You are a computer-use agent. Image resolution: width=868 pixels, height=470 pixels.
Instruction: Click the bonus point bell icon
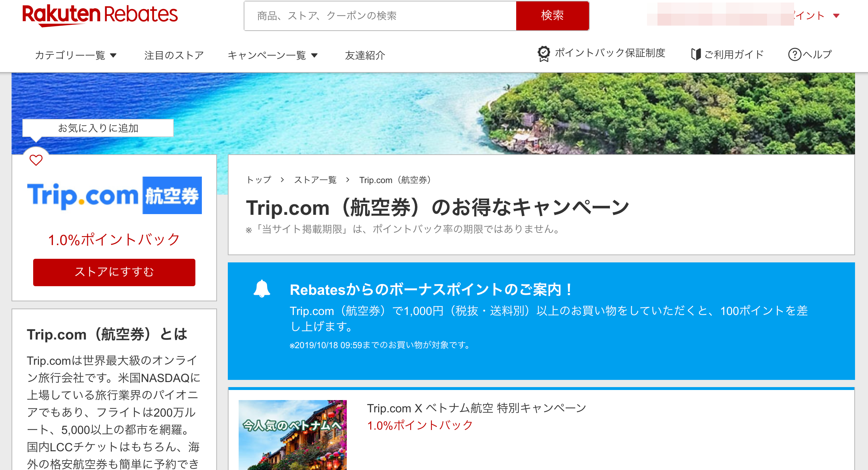(262, 289)
